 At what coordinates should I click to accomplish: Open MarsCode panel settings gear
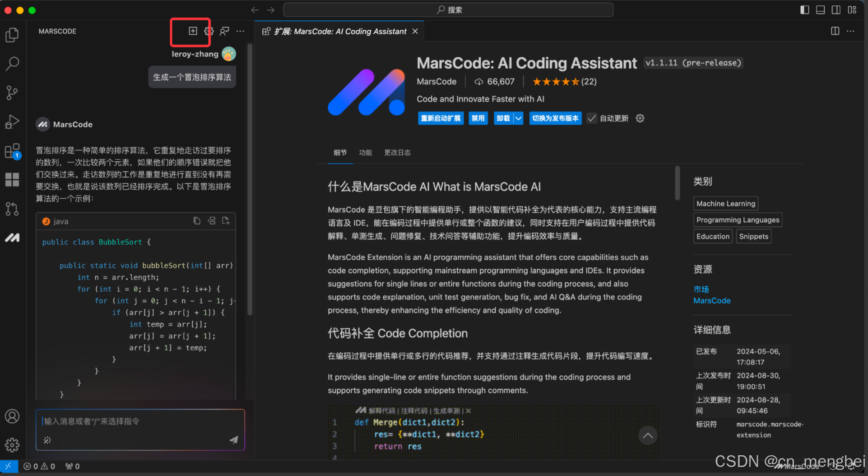[x=209, y=31]
